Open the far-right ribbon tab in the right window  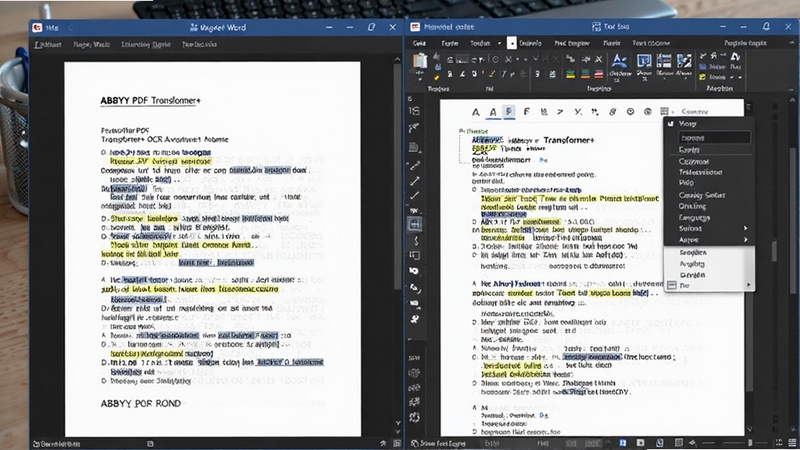click(x=745, y=43)
